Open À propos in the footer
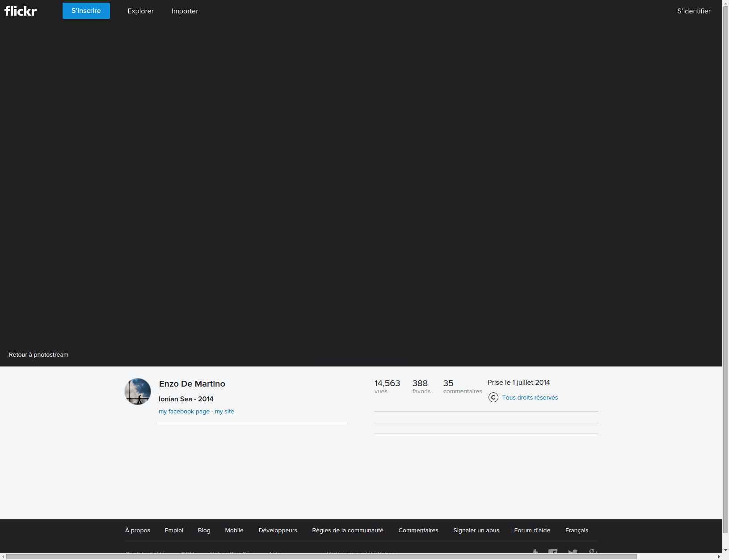 (x=137, y=531)
